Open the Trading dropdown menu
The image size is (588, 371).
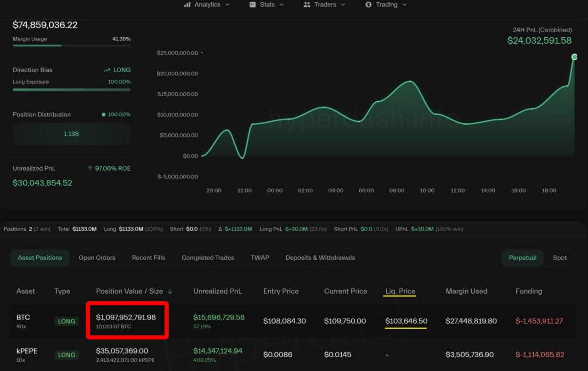pyautogui.click(x=386, y=5)
